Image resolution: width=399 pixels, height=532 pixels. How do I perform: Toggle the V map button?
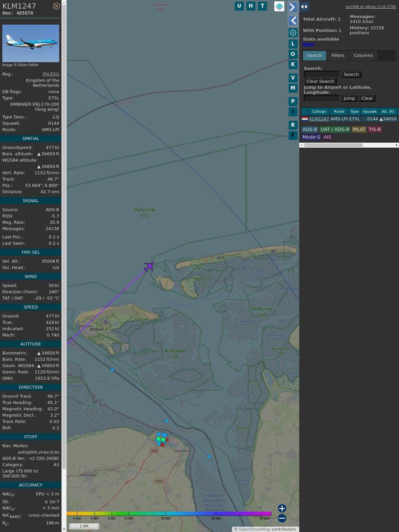pos(293,78)
